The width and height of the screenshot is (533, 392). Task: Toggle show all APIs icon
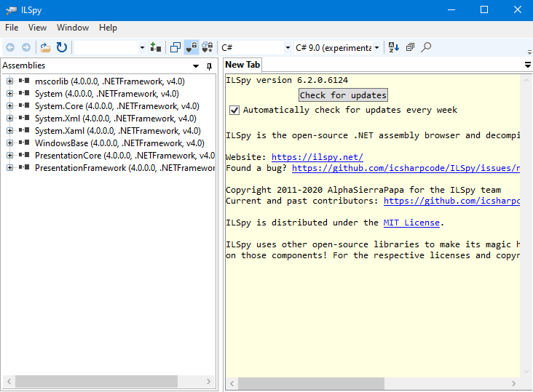(208, 47)
